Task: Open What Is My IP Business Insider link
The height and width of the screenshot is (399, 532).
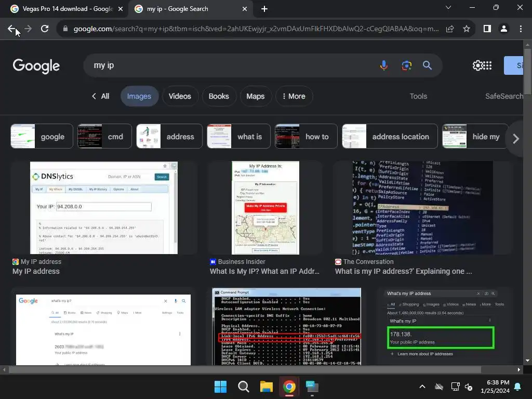Action: pos(264,271)
